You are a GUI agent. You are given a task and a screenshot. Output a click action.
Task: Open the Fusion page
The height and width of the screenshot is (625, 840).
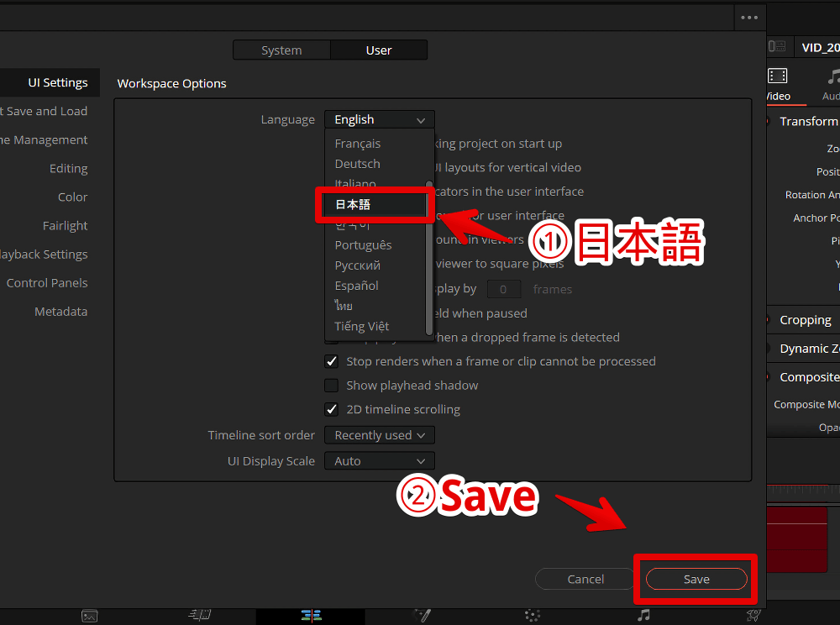coord(423,615)
